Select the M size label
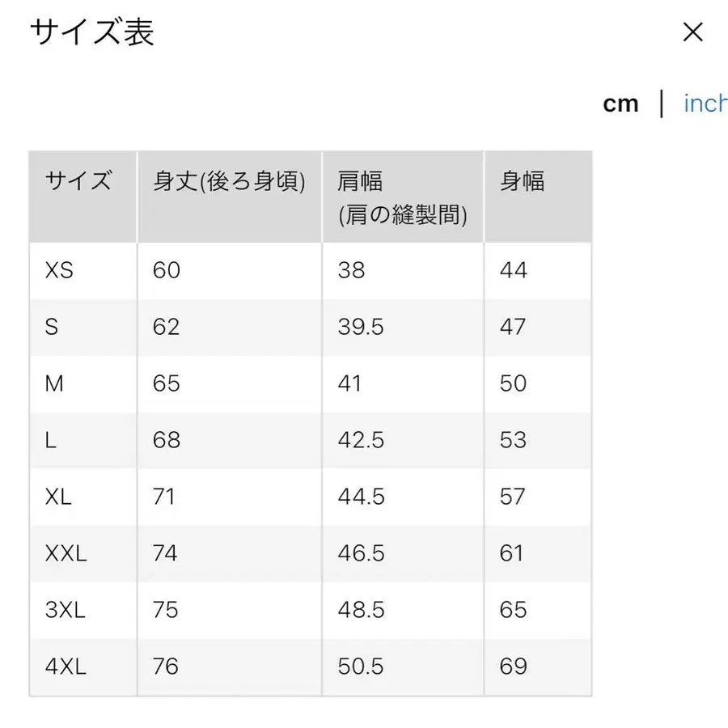The height and width of the screenshot is (728, 728). (54, 383)
